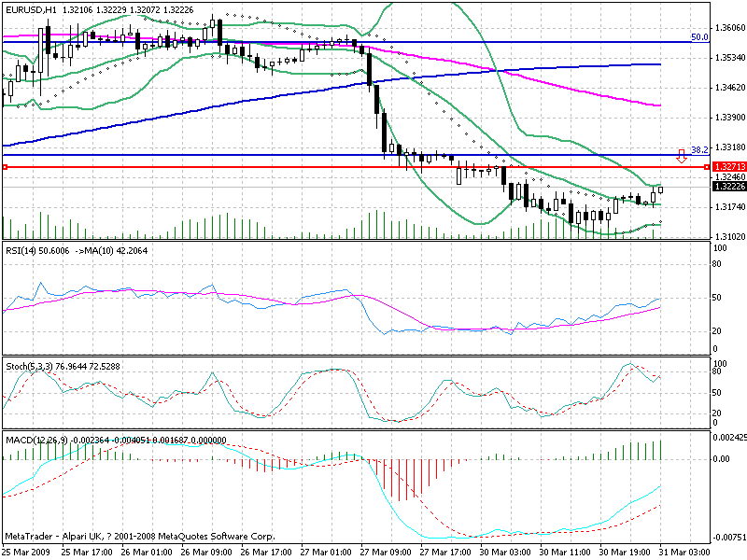Click the 31 Mar 03:00 time label
The height and width of the screenshot is (560, 747).
point(684,553)
